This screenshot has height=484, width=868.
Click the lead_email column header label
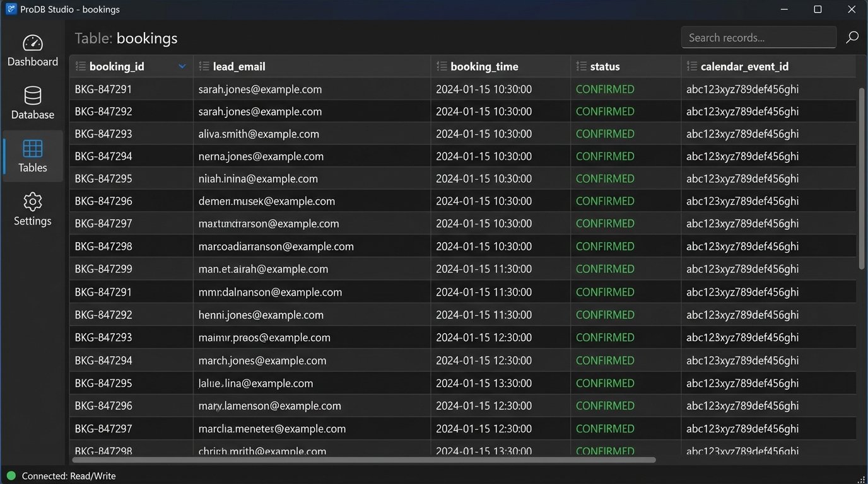239,66
